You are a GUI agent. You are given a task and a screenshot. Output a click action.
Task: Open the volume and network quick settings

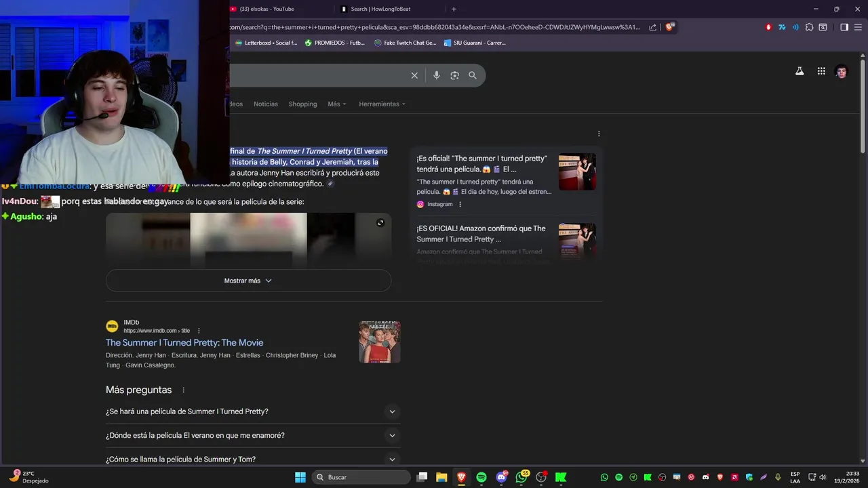[x=817, y=477]
